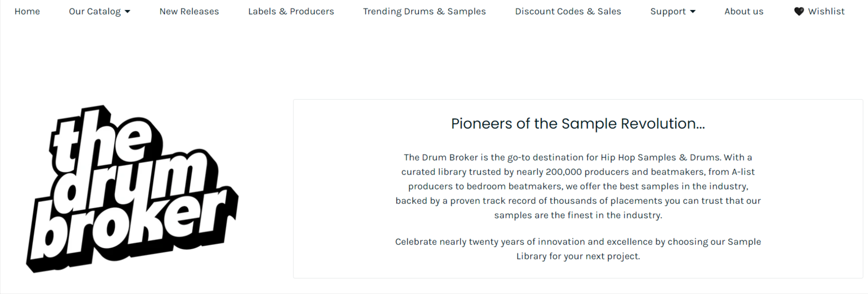Open Trending Drums & Samples
The width and height of the screenshot is (868, 294).
point(424,11)
